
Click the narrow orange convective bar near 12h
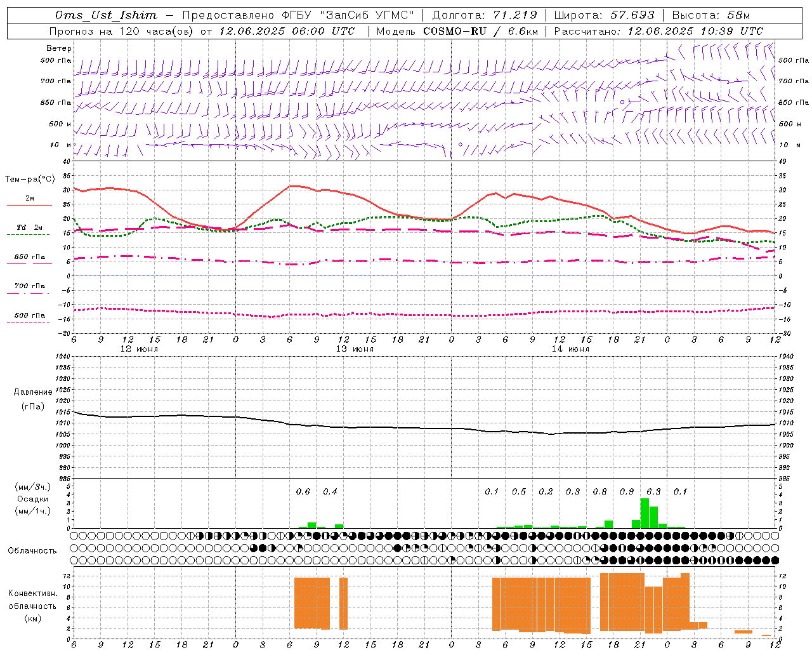tap(343, 603)
